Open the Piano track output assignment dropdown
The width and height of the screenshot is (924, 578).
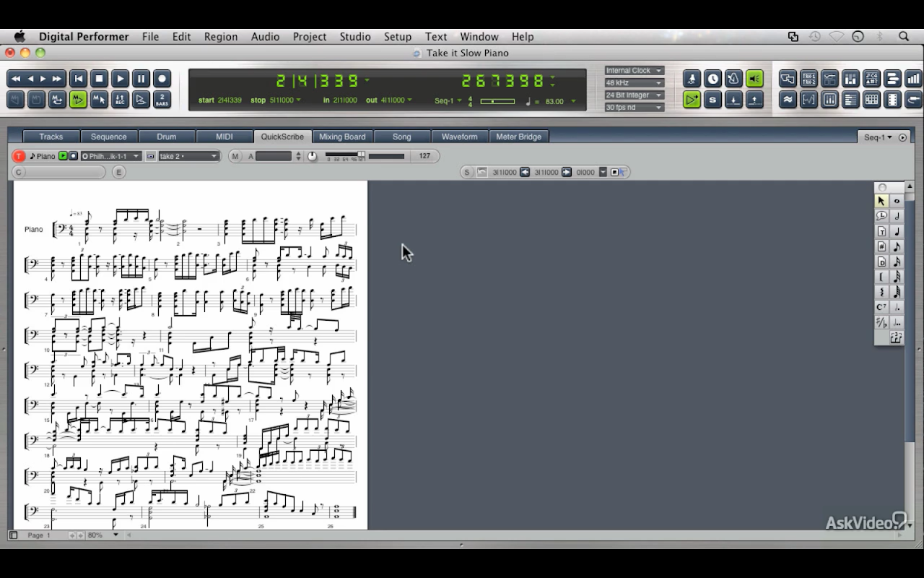110,156
